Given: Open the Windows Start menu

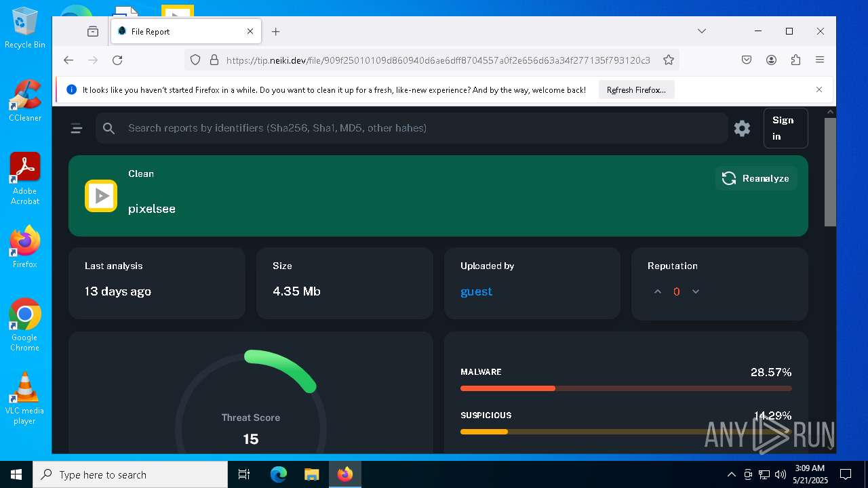Looking at the screenshot, I should (x=16, y=474).
